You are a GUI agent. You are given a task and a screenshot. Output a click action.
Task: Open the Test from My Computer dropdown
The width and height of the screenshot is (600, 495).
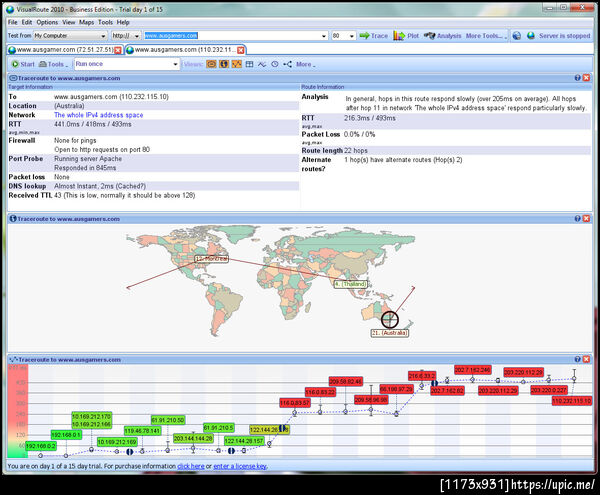[x=70, y=36]
